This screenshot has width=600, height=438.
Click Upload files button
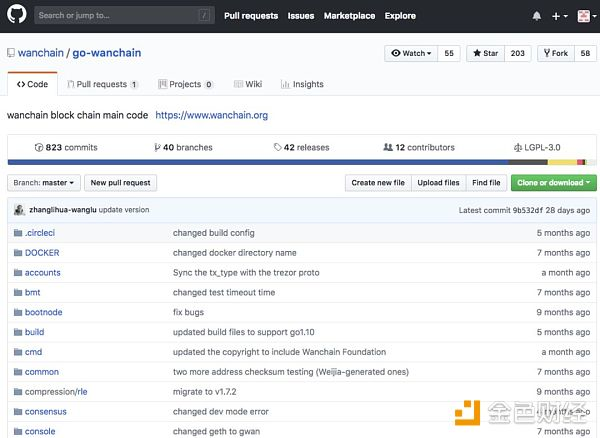click(x=439, y=183)
